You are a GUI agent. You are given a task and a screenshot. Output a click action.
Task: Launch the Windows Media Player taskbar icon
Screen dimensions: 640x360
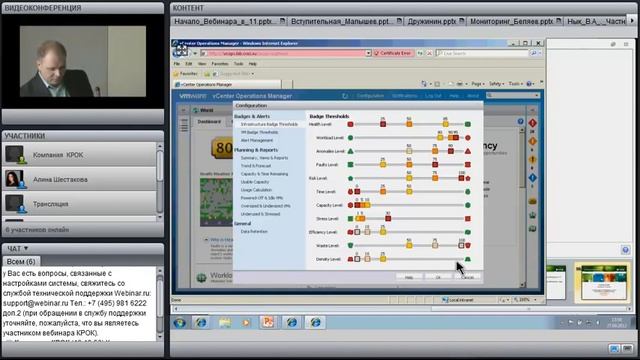(246, 323)
